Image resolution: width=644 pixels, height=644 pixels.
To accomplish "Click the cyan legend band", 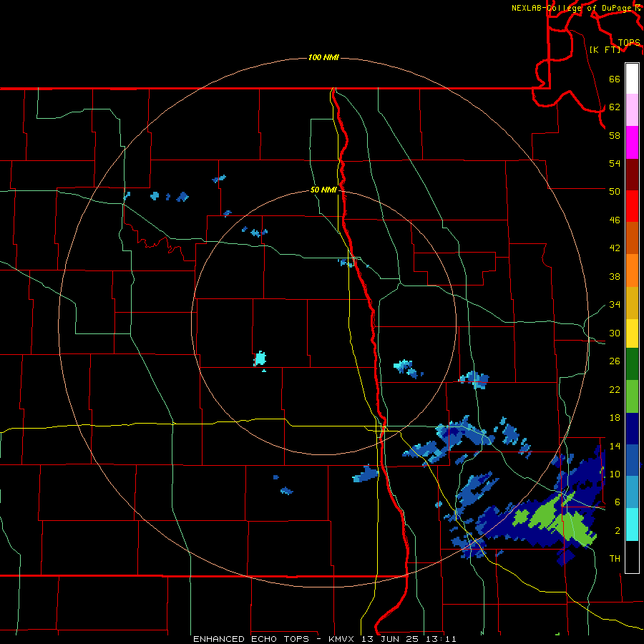I will [632, 525].
